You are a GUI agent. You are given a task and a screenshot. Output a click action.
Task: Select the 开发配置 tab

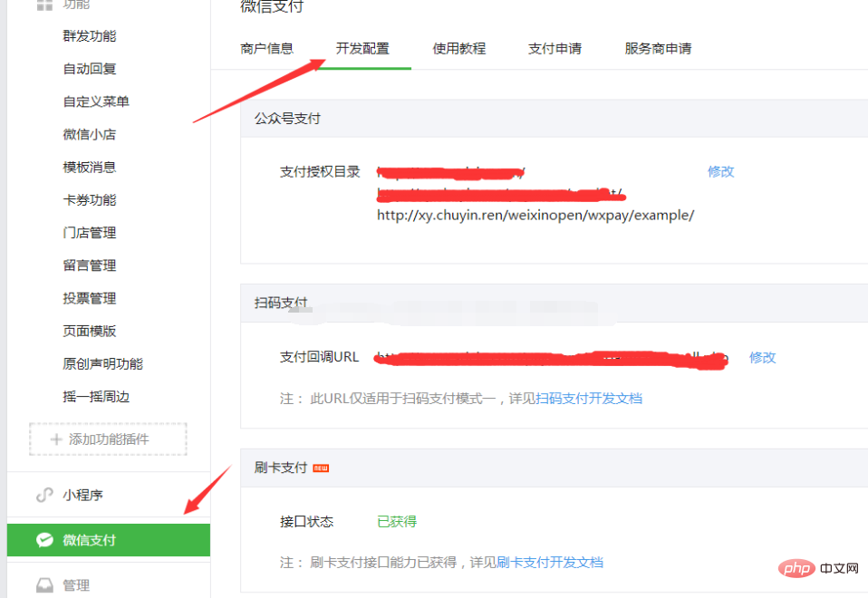[362, 49]
